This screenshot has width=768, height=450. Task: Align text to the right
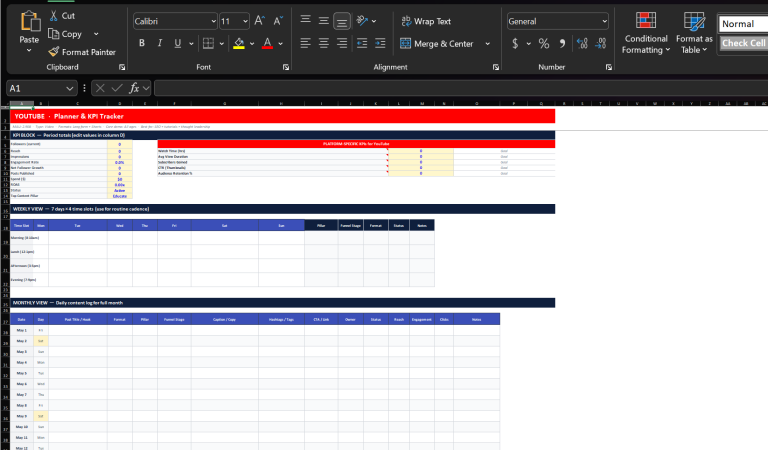click(x=342, y=43)
